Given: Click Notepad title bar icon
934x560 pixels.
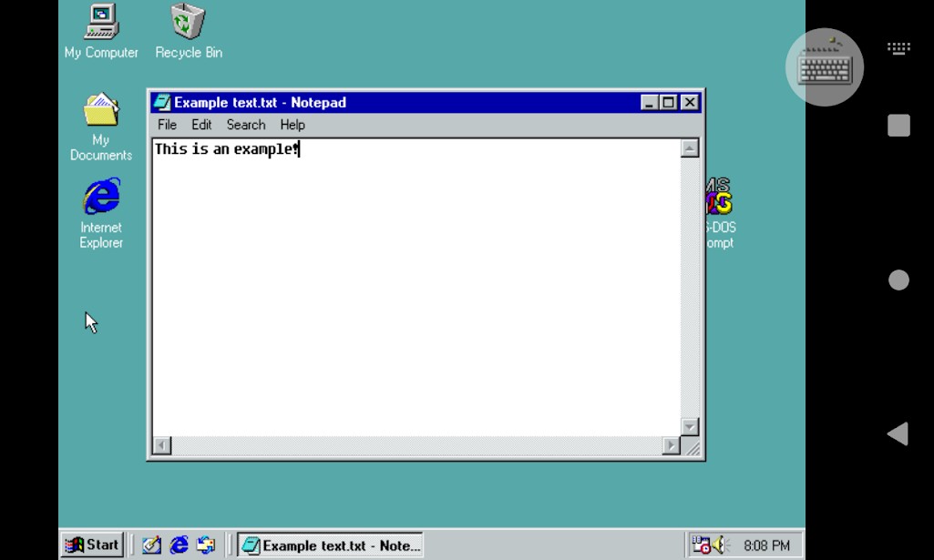Looking at the screenshot, I should (162, 102).
